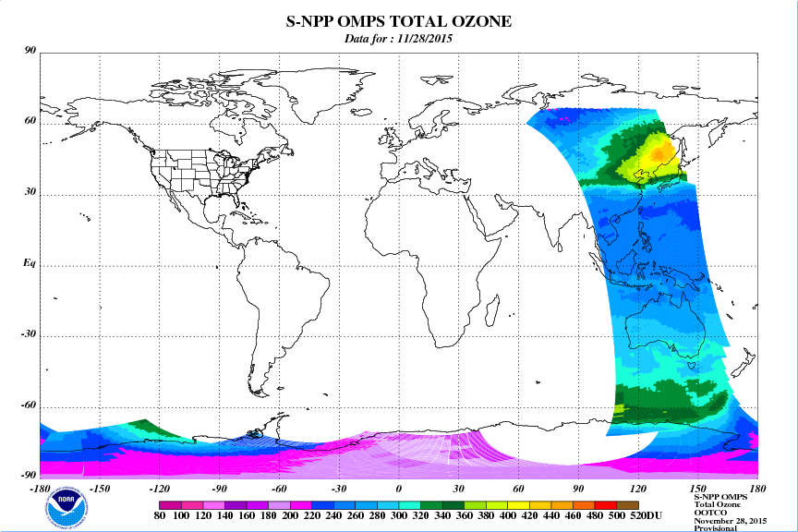The height and width of the screenshot is (532, 798).
Task: Pick the green swatch between 320 and 340
Action: coord(431,505)
